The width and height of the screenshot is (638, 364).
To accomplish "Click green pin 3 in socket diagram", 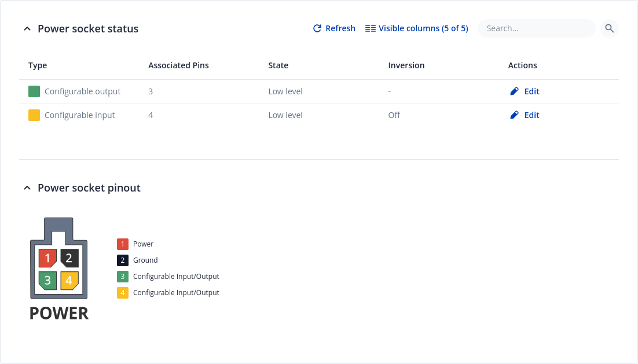I will (47, 281).
